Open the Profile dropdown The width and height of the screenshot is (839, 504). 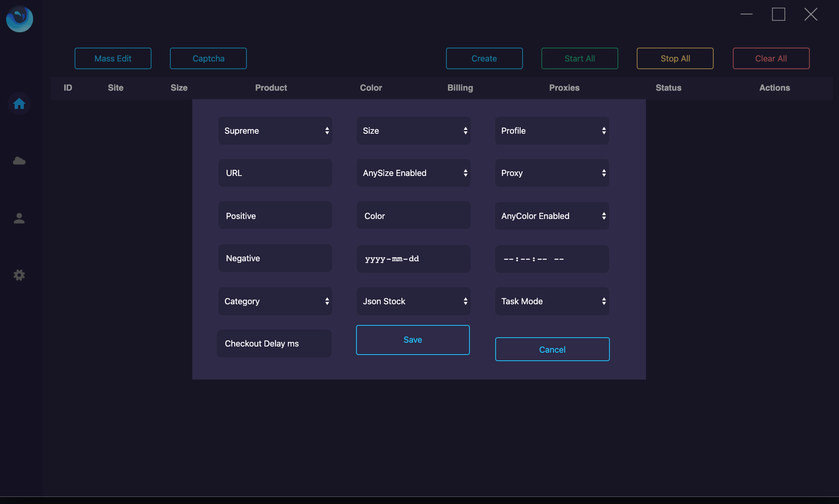552,131
